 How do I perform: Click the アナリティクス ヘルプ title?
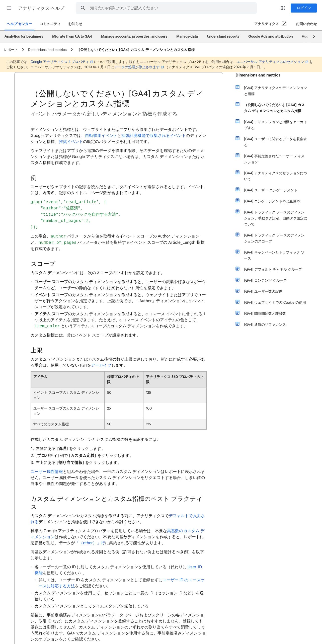41,8
